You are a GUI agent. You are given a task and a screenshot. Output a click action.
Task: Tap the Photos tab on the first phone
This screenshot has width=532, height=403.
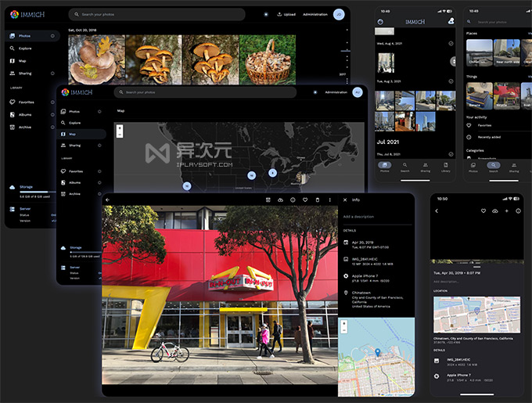(384, 167)
